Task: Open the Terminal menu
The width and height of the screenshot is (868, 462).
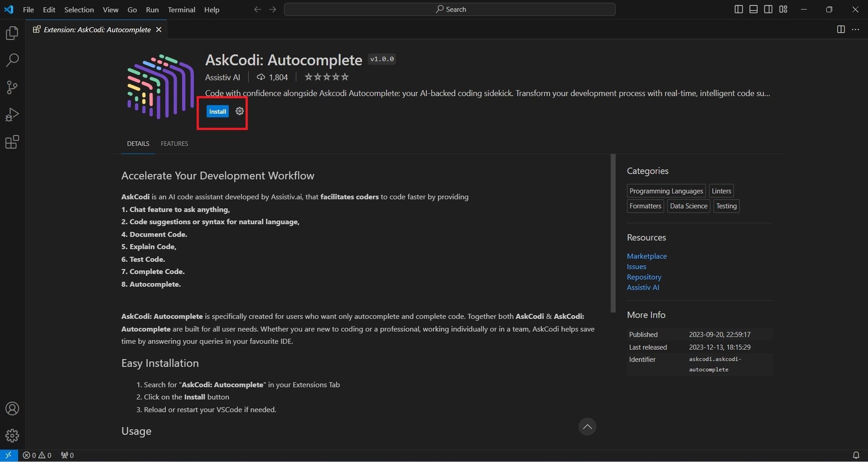Action: point(181,10)
